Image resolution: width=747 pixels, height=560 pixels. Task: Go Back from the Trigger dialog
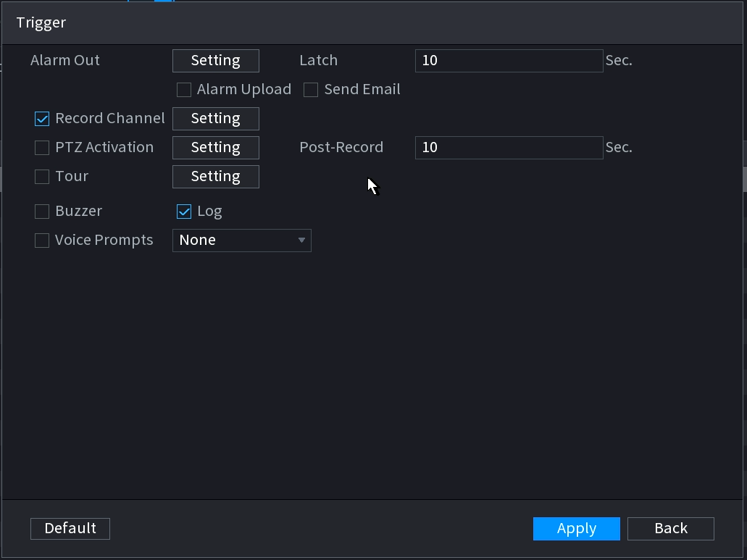pos(670,529)
